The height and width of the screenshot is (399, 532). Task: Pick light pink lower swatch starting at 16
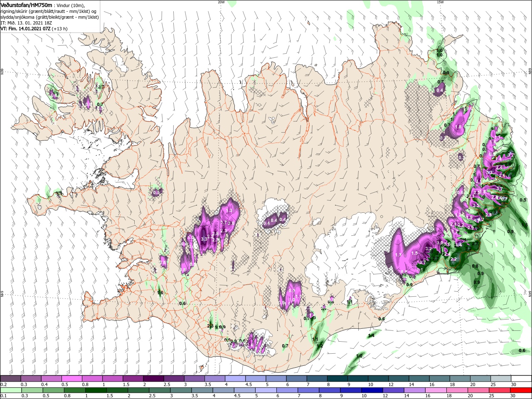(436, 390)
